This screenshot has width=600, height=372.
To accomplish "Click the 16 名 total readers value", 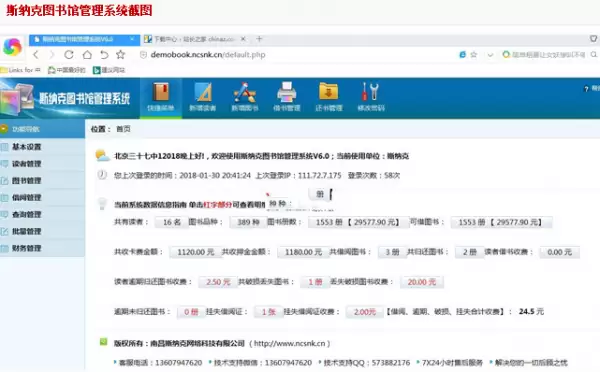I will (171, 222).
